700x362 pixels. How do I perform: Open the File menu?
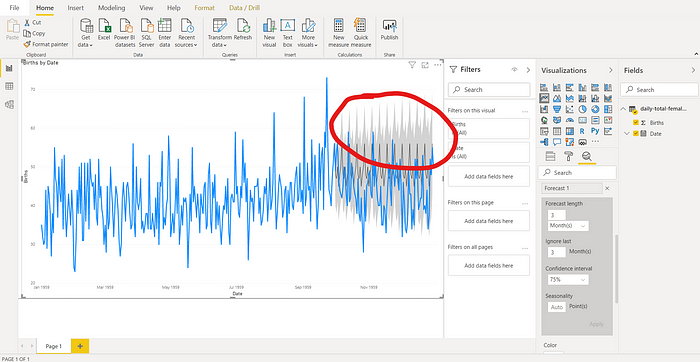pos(14,8)
